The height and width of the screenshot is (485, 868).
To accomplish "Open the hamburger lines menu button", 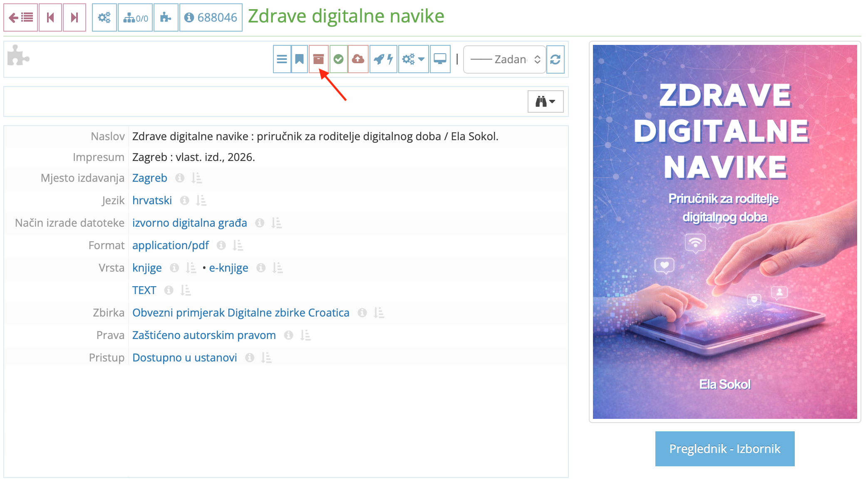I will (x=282, y=59).
